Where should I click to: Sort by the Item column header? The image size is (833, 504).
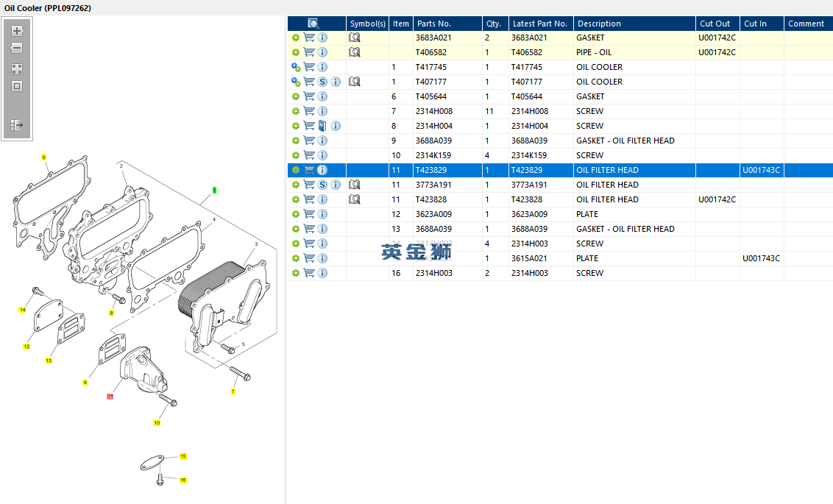[x=401, y=24]
